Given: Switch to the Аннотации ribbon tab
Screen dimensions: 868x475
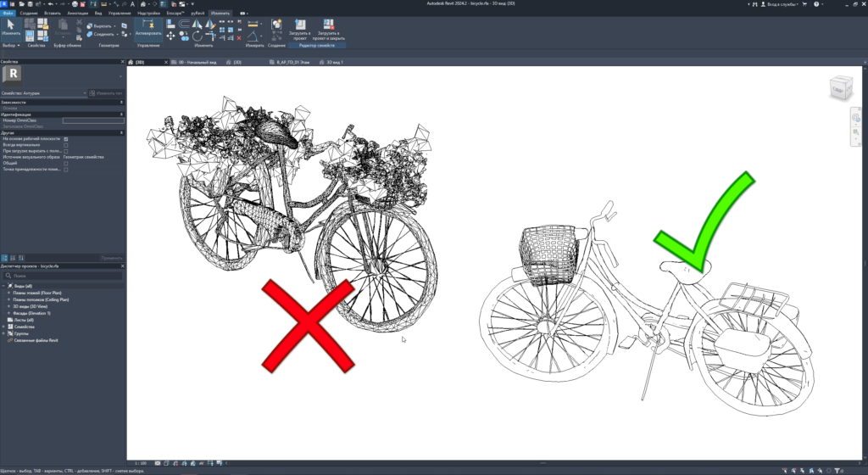Looking at the screenshot, I should pyautogui.click(x=77, y=13).
